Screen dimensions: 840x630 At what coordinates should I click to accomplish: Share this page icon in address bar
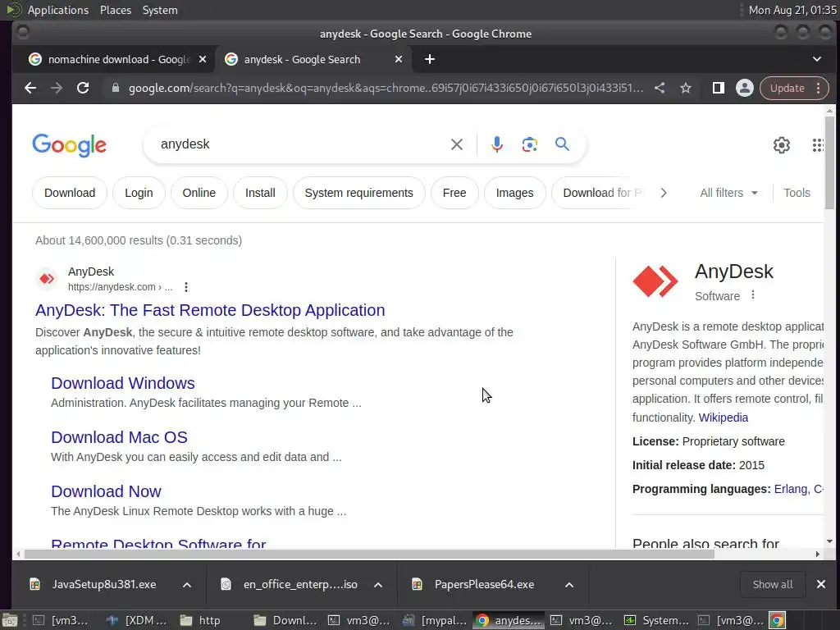pos(660,88)
